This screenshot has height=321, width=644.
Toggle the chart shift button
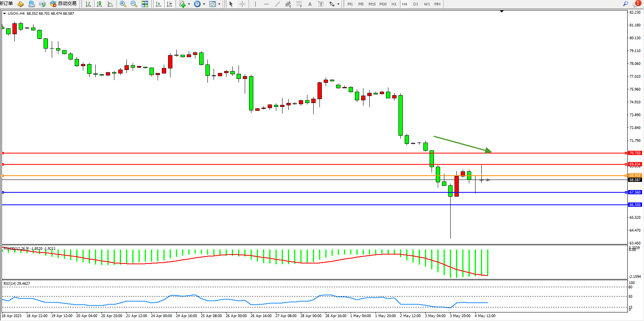click(x=169, y=4)
